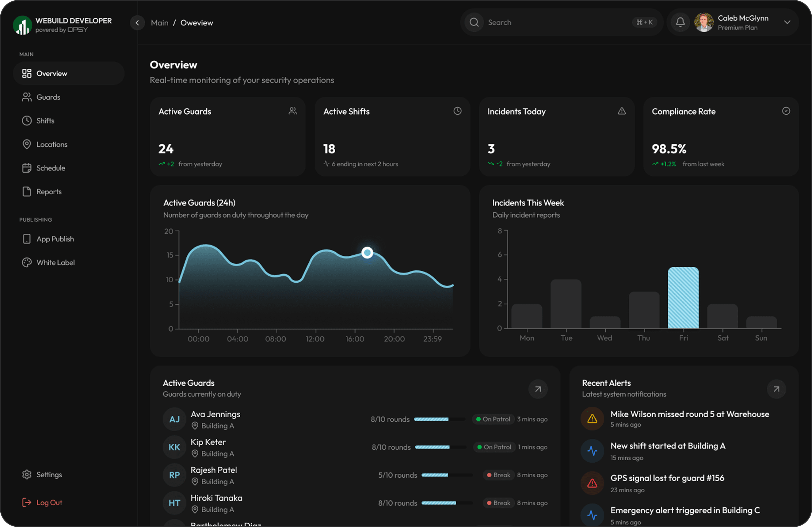Click the Log Out arrow icon
Viewport: 812px width, 527px height.
tap(27, 502)
